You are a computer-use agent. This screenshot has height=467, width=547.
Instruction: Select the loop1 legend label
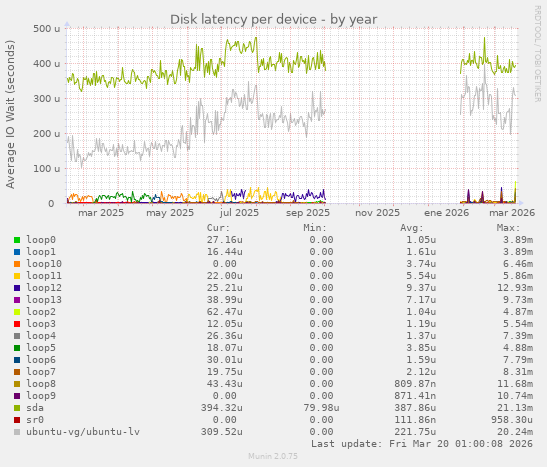click(41, 252)
